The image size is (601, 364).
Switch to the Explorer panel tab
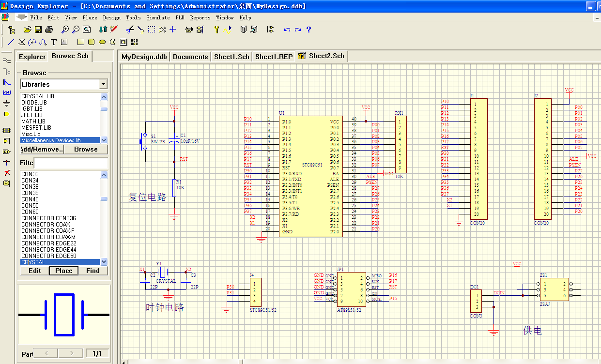coord(32,57)
